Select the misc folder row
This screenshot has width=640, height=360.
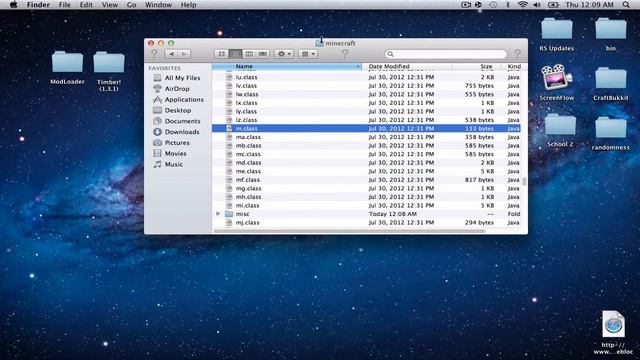[366, 214]
